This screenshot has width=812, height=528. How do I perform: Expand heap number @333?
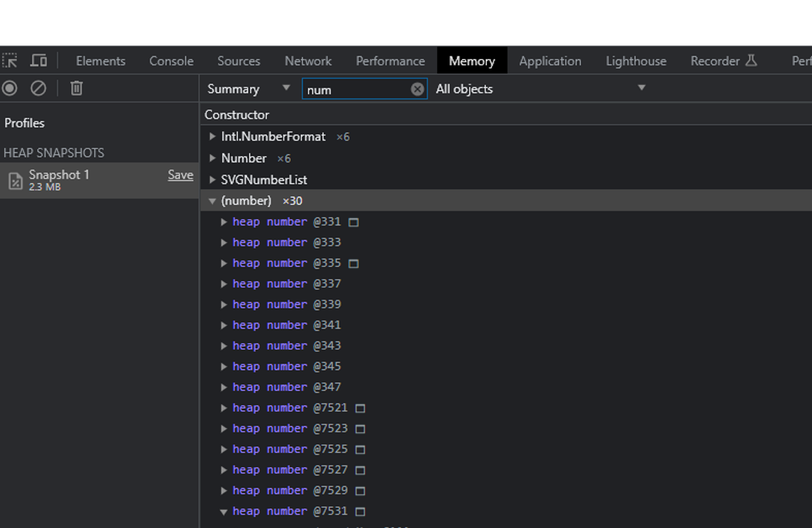[223, 242]
